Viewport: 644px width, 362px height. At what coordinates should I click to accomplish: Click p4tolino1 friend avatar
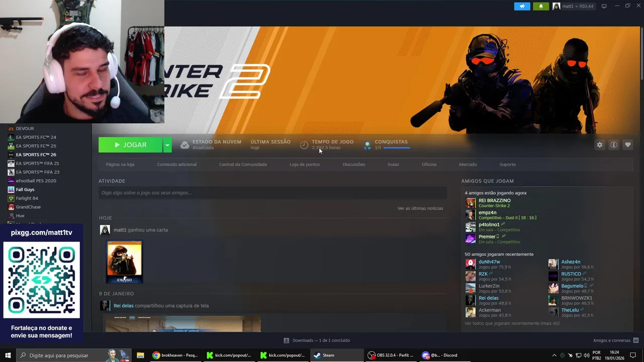(x=470, y=227)
